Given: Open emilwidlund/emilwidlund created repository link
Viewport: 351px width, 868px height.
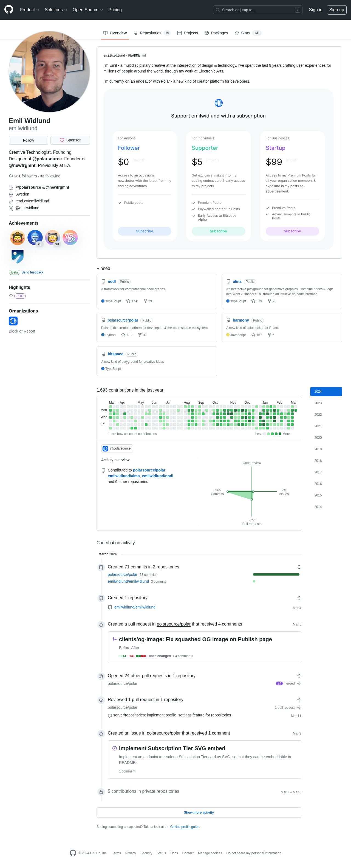Looking at the screenshot, I should click(135, 607).
